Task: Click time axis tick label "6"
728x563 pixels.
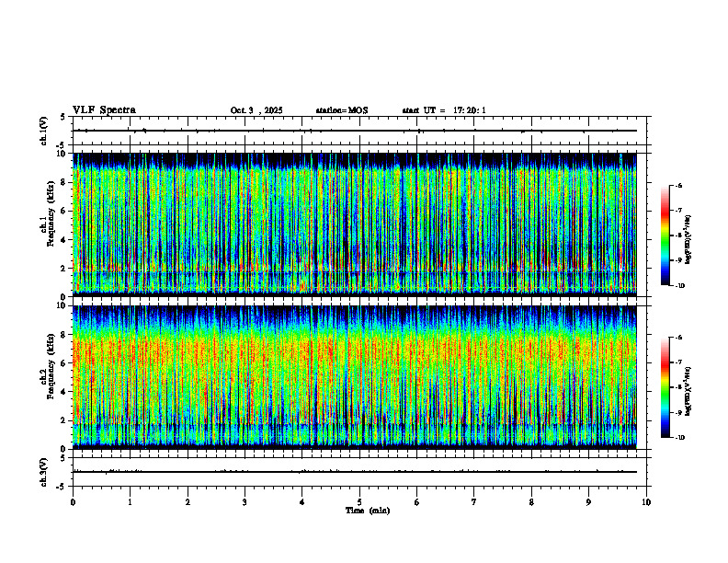Action: 416,502
